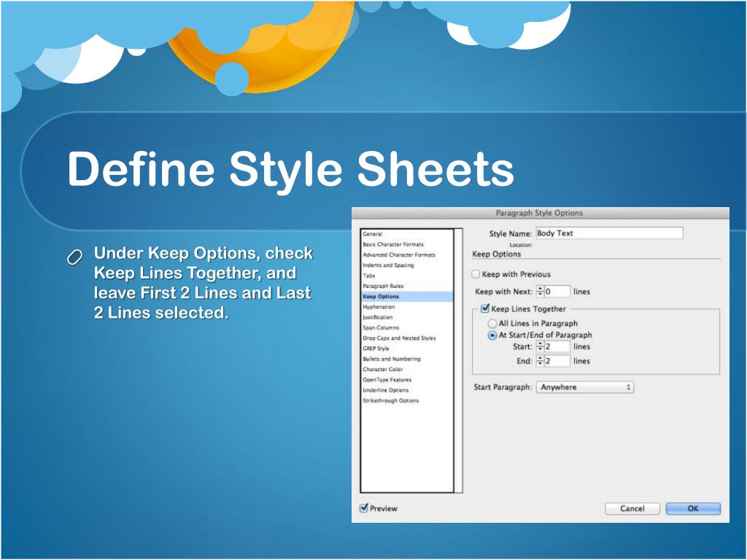Toggle Keep with Previous checkbox
The image size is (747, 560).
coord(476,274)
